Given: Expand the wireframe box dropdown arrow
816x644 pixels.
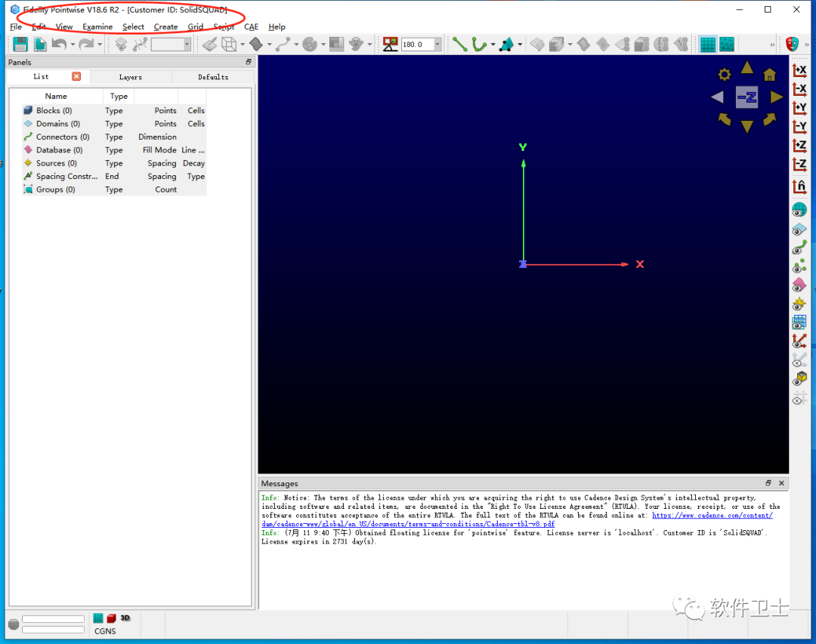Looking at the screenshot, I should click(243, 45).
